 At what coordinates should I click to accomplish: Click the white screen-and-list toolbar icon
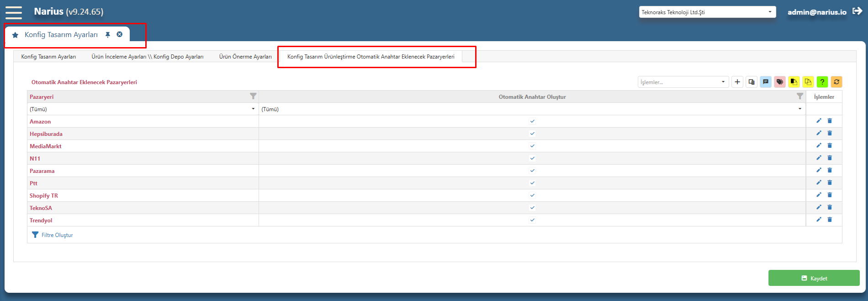(x=752, y=82)
